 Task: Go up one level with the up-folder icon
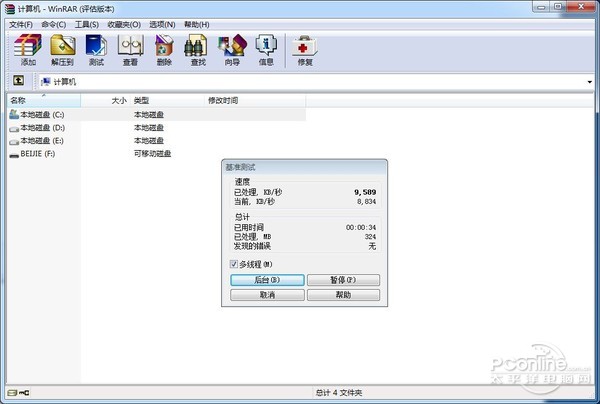click(18, 81)
